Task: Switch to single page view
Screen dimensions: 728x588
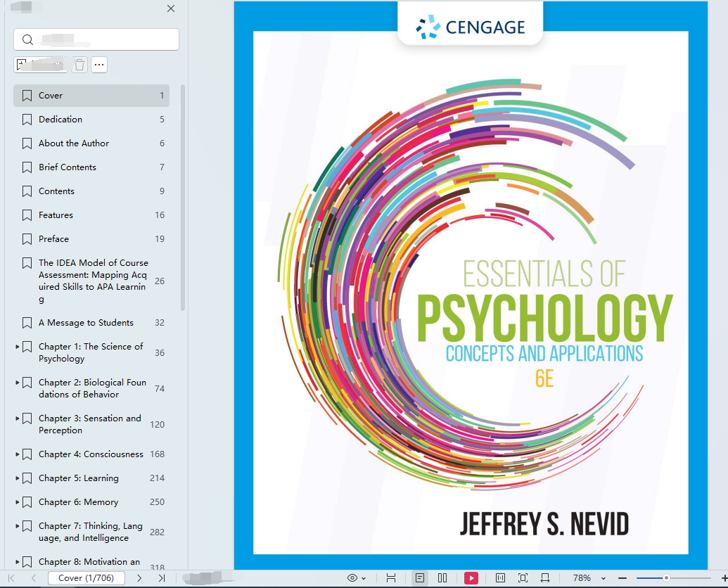Action: [420, 577]
